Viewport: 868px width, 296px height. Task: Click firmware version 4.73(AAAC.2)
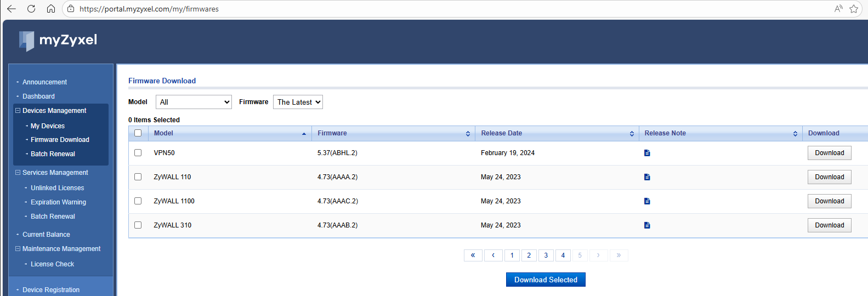pos(338,201)
